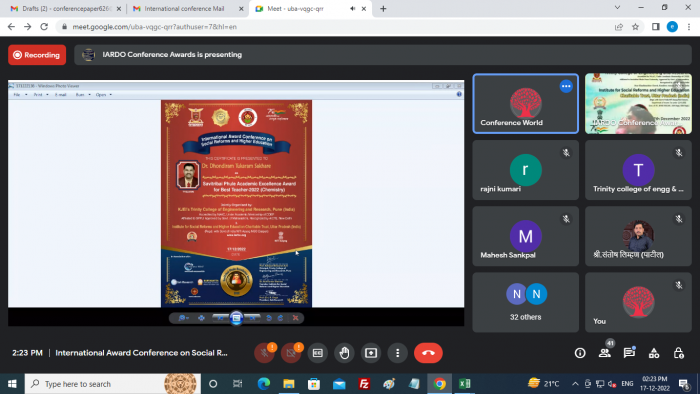Screen dimensions: 700x394
Task: Open more options three-dot menu
Action: (x=398, y=353)
